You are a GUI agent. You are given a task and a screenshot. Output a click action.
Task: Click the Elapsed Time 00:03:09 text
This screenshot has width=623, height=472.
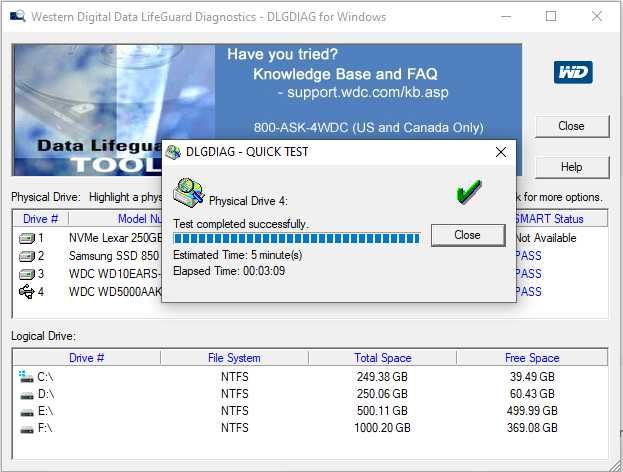(x=229, y=271)
